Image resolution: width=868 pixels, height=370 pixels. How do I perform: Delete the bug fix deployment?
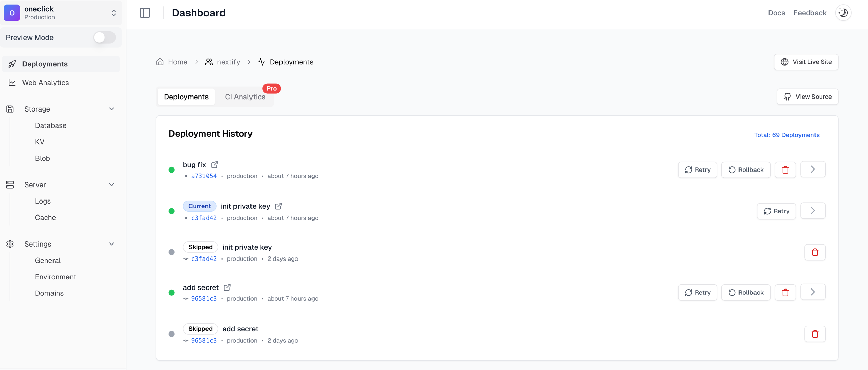[x=785, y=170]
